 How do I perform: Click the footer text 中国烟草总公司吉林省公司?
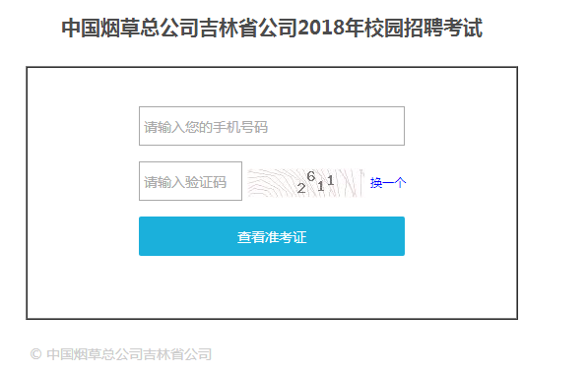tap(129, 354)
